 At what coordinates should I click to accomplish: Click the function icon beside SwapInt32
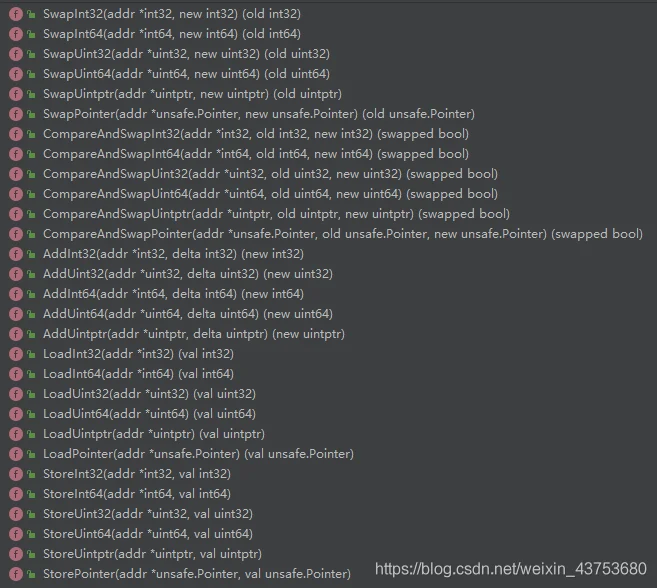[16, 14]
